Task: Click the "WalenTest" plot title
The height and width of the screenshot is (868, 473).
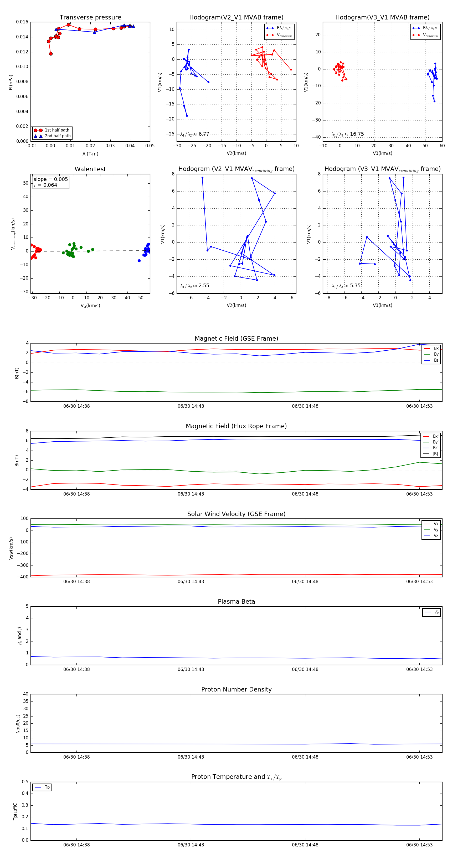Action: click(90, 169)
